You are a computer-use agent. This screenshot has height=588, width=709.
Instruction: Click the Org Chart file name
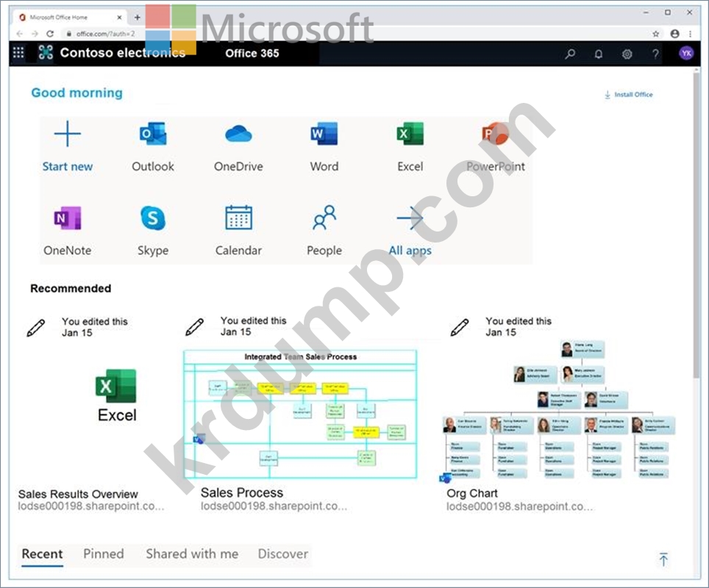[x=472, y=493]
